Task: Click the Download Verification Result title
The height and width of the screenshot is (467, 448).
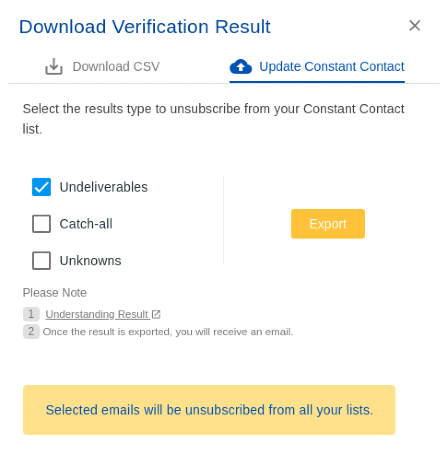Action: (145, 27)
